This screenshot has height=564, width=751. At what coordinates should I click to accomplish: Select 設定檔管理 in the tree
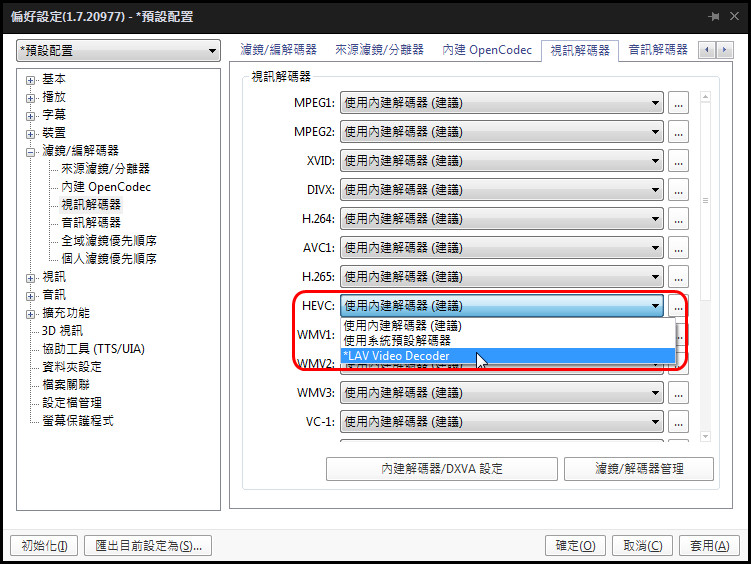(x=72, y=403)
